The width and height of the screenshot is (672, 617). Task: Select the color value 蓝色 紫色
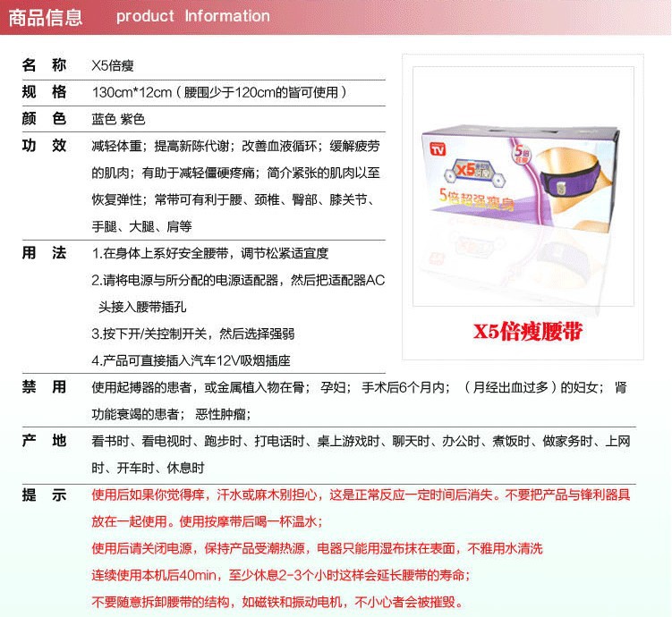[x=118, y=119]
